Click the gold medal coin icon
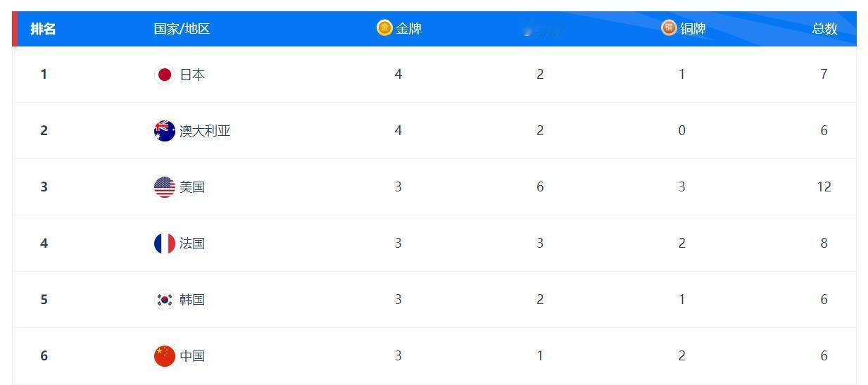The image size is (868, 385). [x=384, y=28]
